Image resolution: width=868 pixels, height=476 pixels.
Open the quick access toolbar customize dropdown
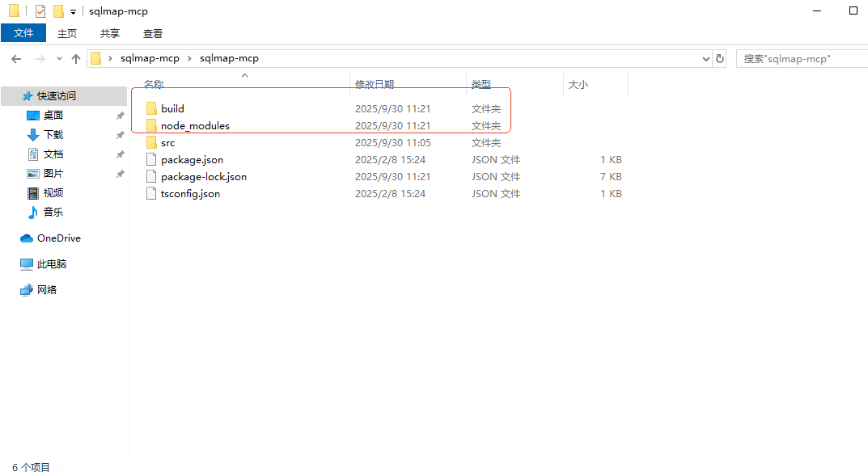pyautogui.click(x=73, y=12)
